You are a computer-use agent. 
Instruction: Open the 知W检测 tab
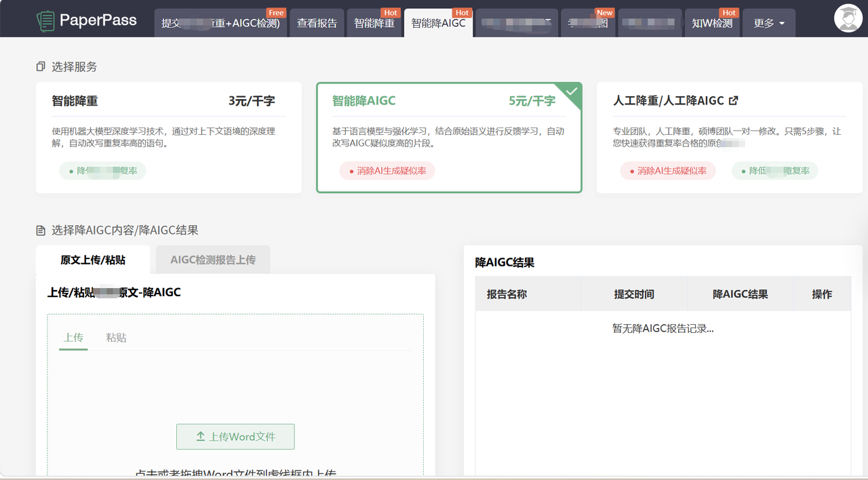(x=712, y=23)
